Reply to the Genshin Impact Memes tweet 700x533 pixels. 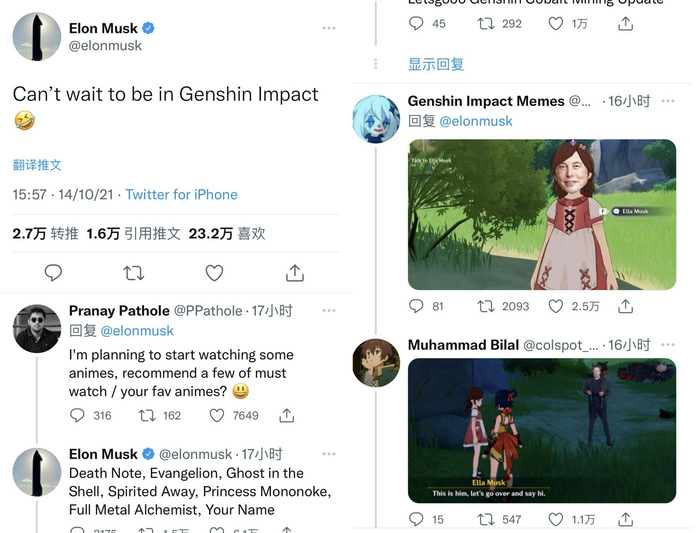coord(417,306)
